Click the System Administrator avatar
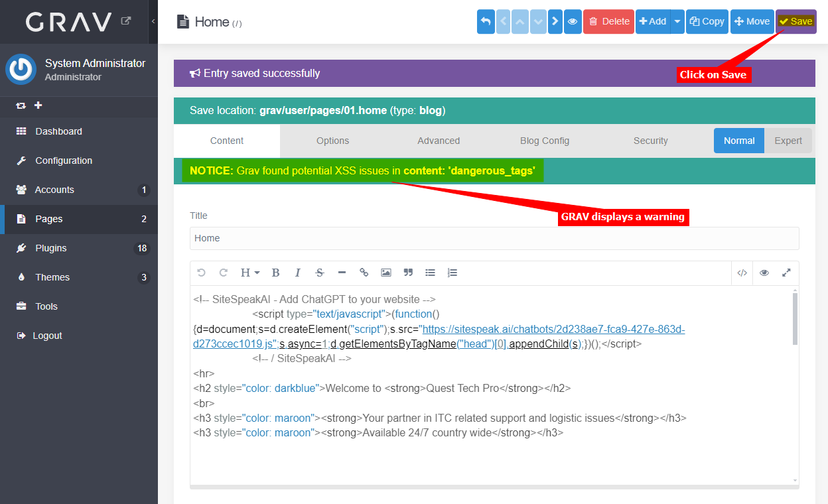The image size is (828, 504). [21, 70]
